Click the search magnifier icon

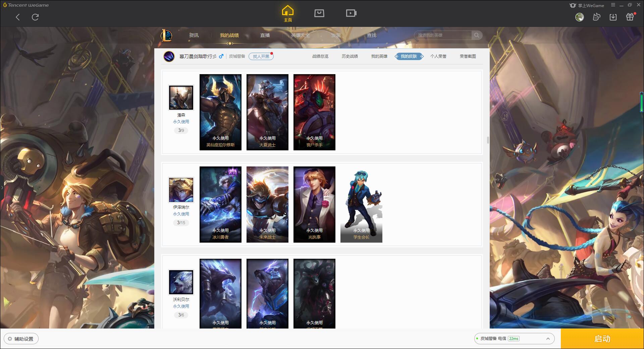[x=477, y=35]
